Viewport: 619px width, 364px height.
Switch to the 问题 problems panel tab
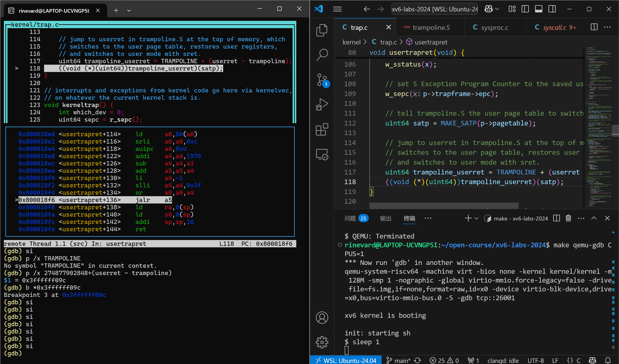click(350, 218)
